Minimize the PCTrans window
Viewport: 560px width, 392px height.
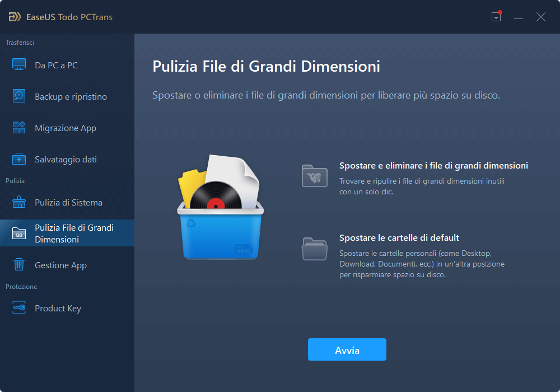click(519, 17)
